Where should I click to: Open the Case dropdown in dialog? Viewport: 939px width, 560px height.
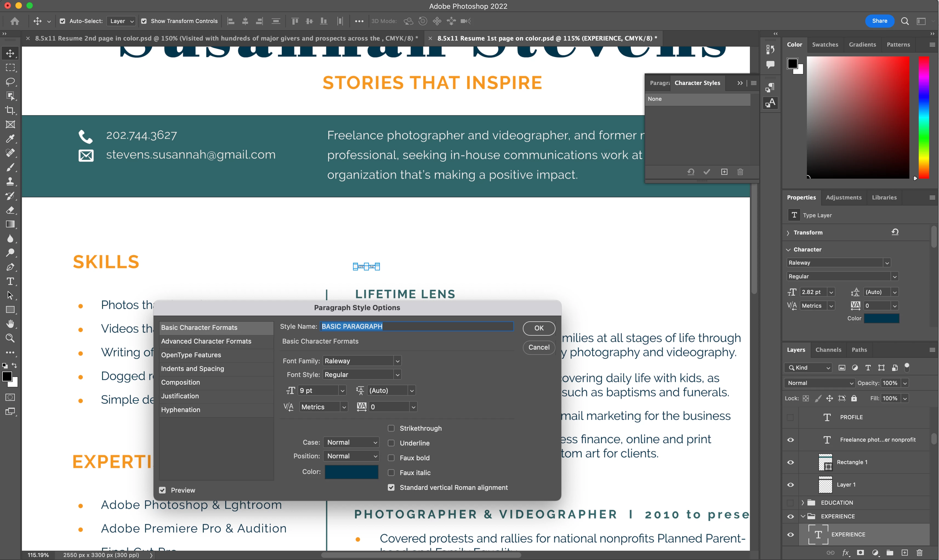tap(351, 442)
